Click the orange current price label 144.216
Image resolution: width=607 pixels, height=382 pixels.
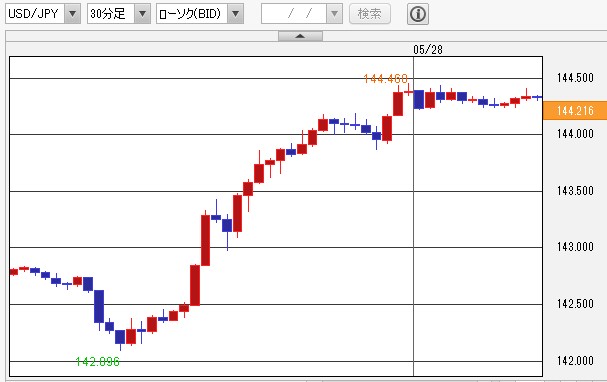pos(575,111)
